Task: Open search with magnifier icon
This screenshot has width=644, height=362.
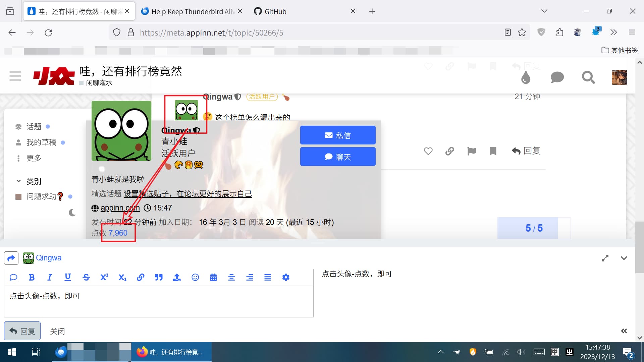Action: (588, 77)
